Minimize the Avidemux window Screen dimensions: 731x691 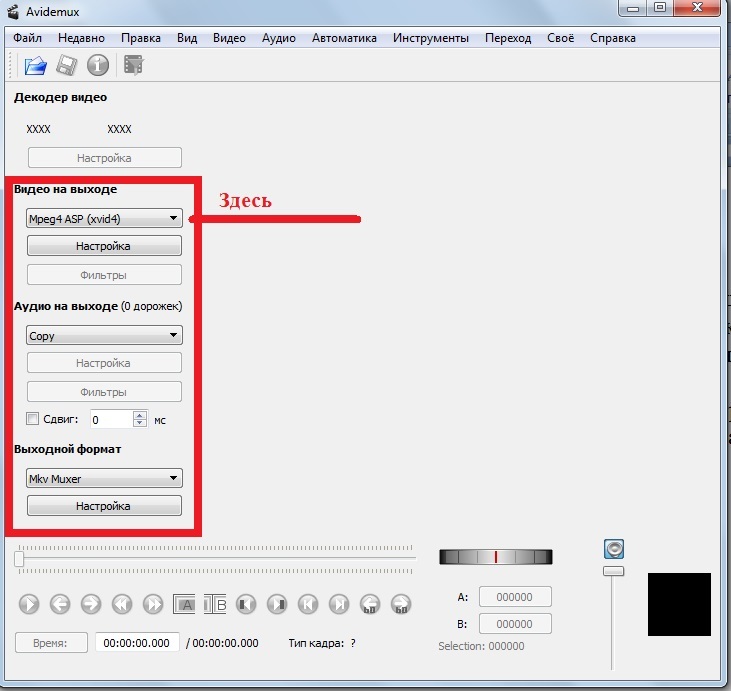633,8
